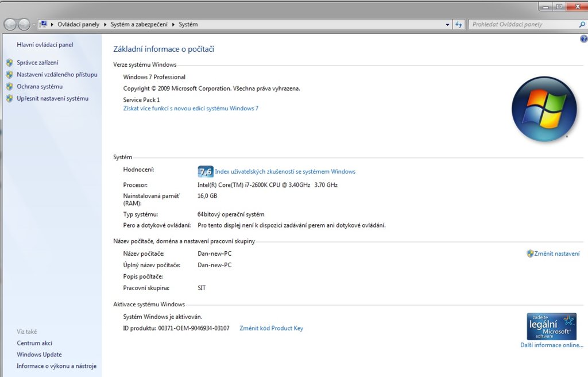Click the blue Help question mark icon
588x377 pixels.
click(x=584, y=39)
